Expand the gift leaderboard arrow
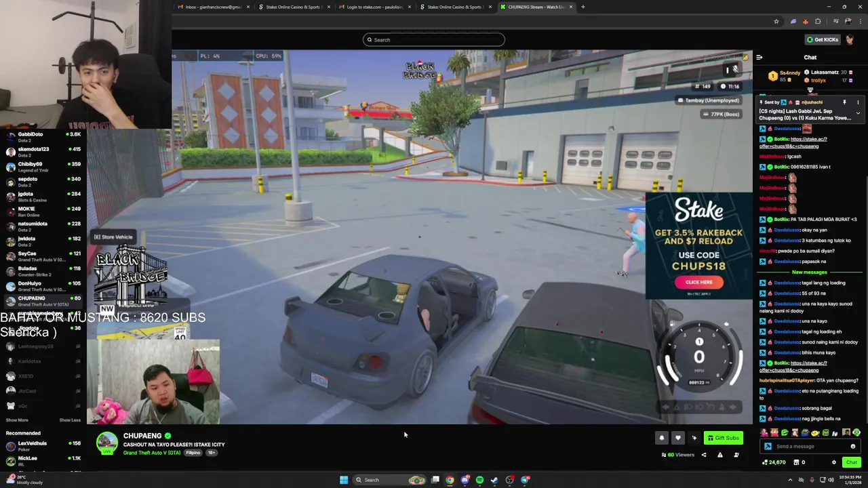868x488 pixels. click(x=810, y=89)
